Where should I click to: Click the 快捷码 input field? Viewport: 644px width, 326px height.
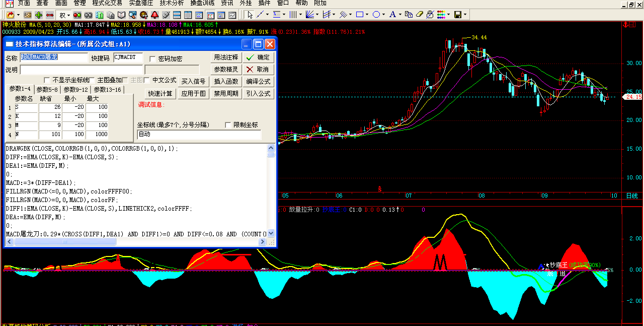click(x=128, y=57)
